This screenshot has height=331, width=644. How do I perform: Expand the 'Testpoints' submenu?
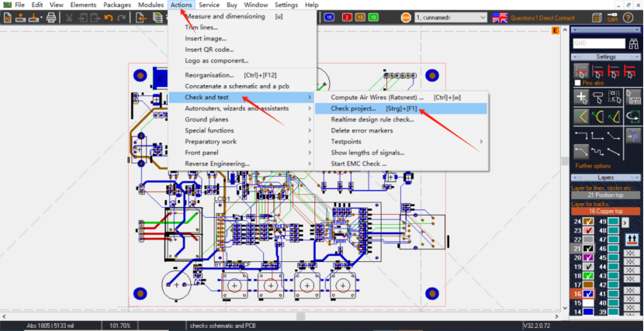[401, 142]
